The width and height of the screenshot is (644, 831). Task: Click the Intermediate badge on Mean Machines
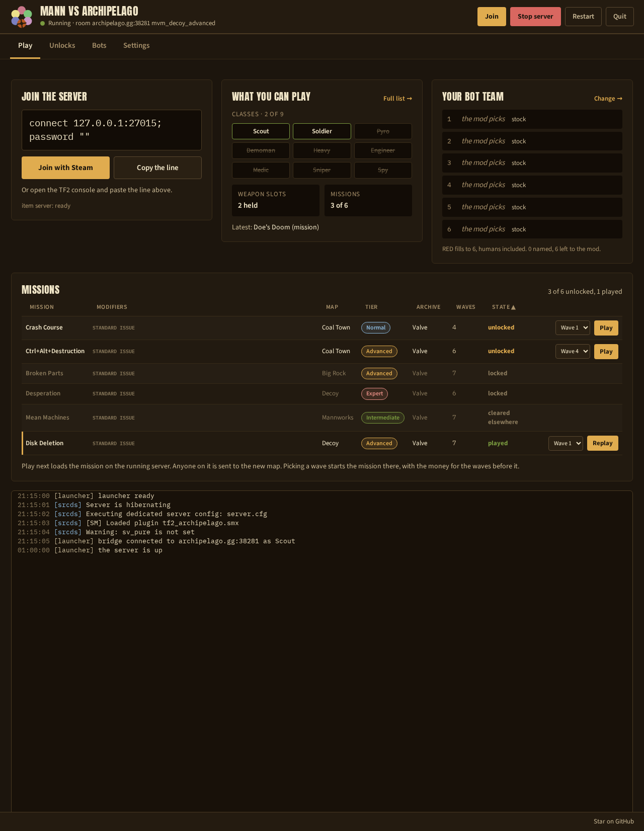[383, 418]
